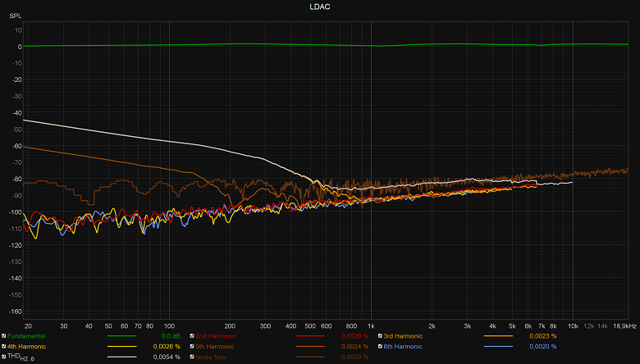Click the 10k frequency axis label
640x364 pixels.
click(573, 326)
